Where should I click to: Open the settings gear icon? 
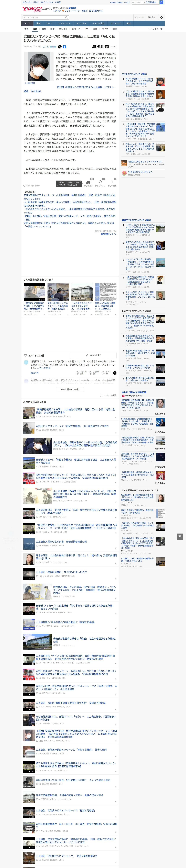click(161, 18)
